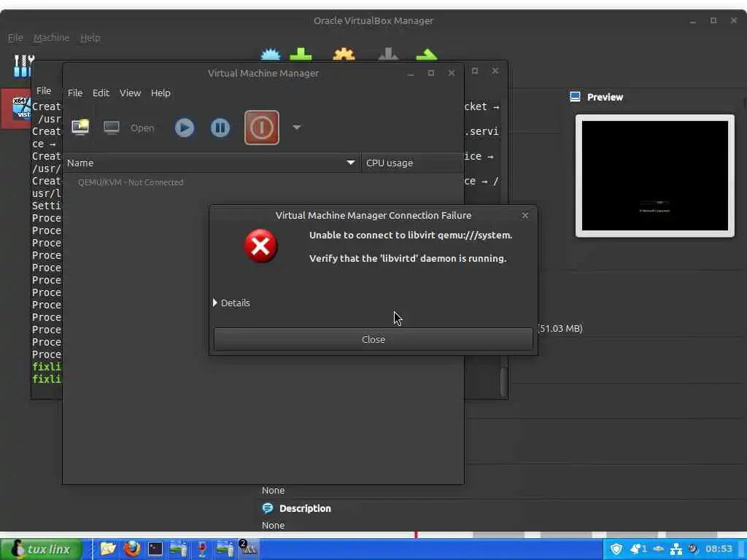Image resolution: width=747 pixels, height=560 pixels.
Task: Open Virtual Machine Manager Edit menu
Action: coord(101,93)
